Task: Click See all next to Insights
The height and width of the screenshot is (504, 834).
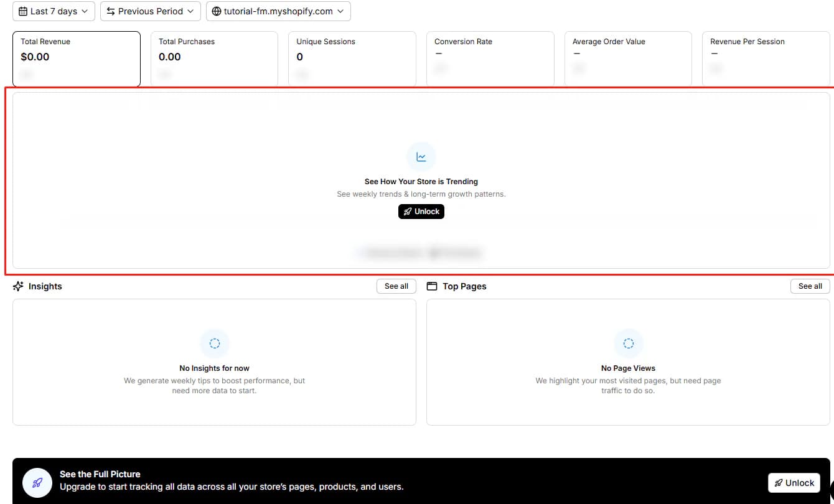Action: pos(396,286)
